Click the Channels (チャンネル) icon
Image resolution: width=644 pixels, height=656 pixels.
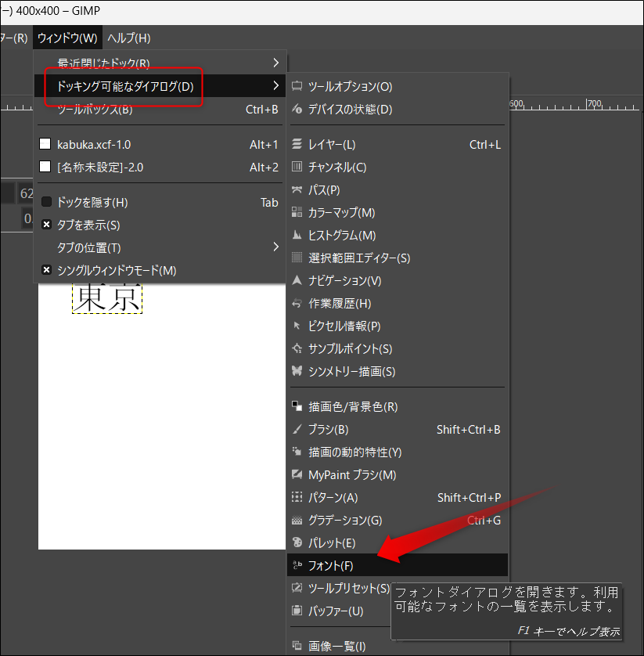297,167
